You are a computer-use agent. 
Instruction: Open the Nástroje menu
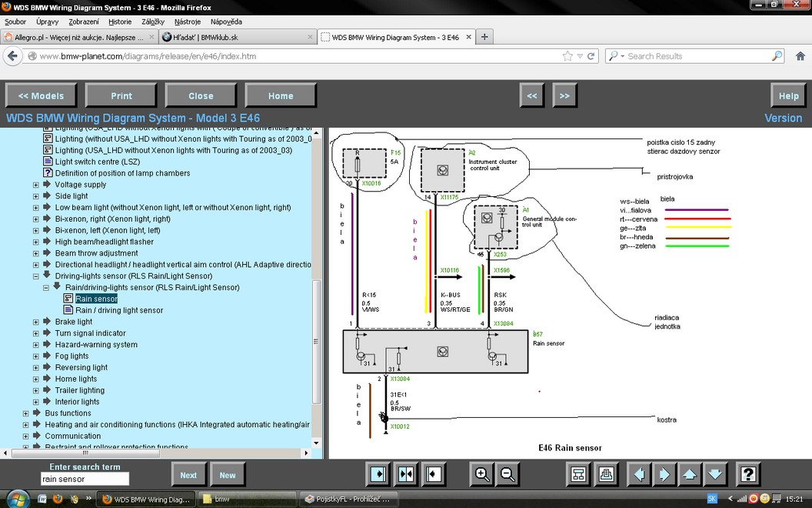coord(188,22)
